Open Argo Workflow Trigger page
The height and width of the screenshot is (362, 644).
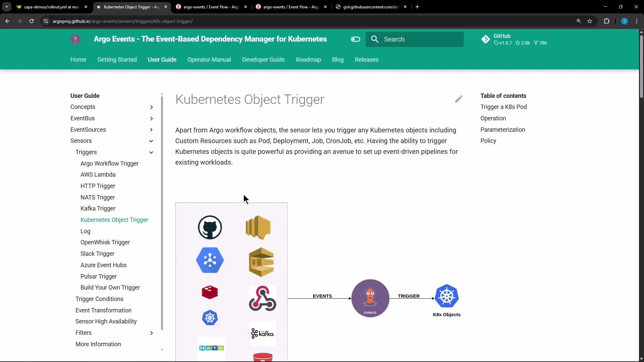point(109,164)
